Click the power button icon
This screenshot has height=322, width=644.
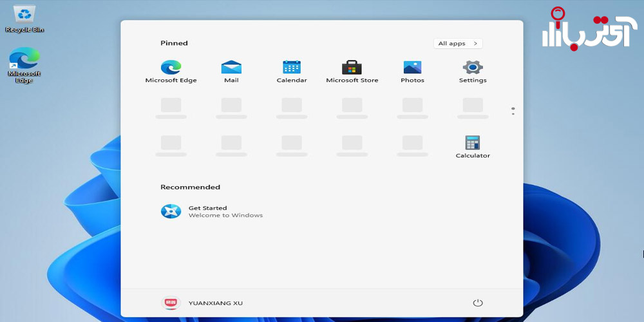478,303
